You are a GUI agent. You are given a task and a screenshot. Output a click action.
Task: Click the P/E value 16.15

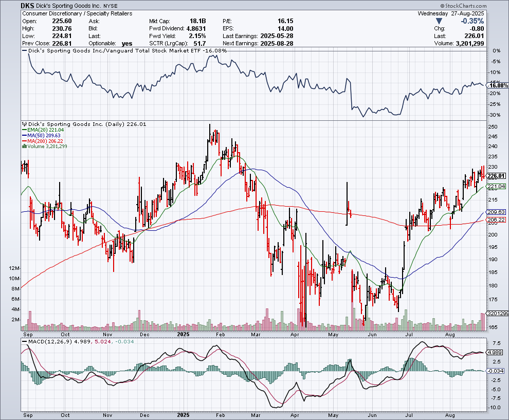coord(285,21)
